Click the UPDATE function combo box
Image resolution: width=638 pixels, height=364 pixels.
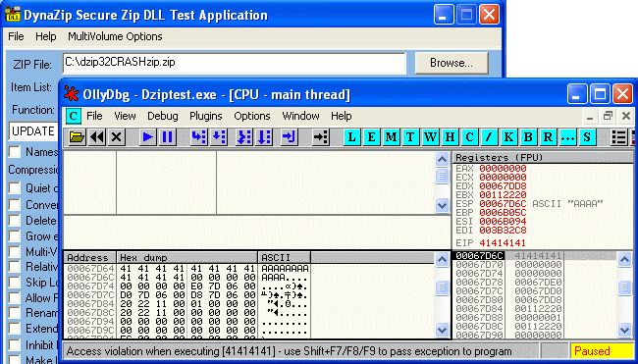34,131
